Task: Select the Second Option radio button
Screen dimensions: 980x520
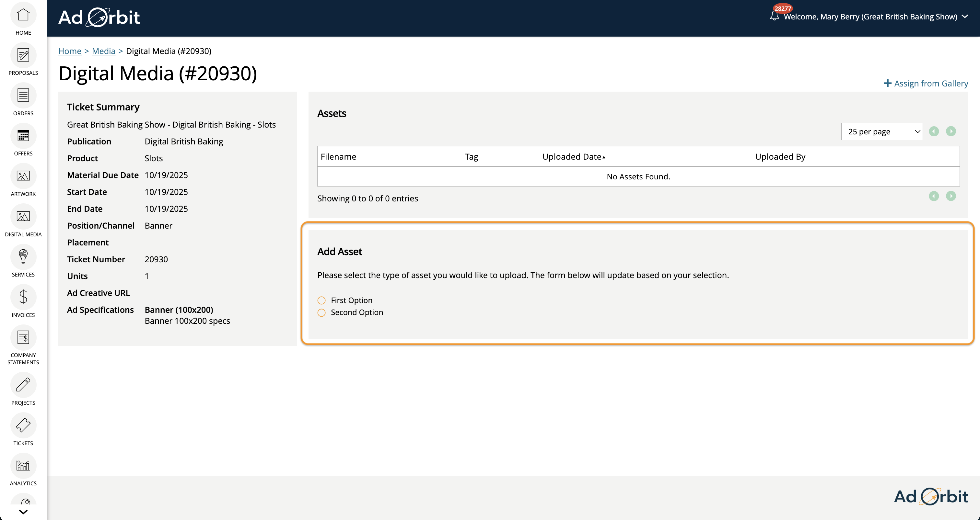Action: (321, 313)
